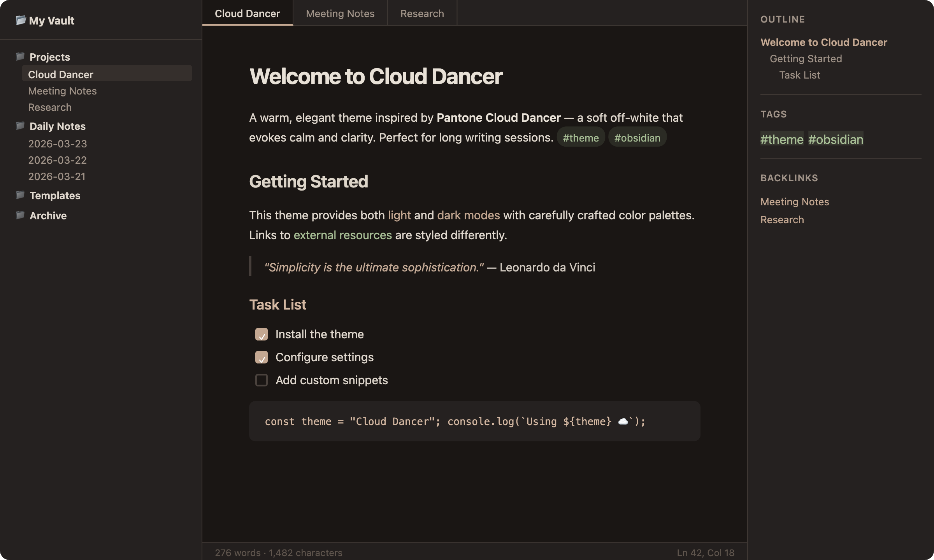Switch to the Cloud Dancer tab
Viewport: 934px width, 560px height.
248,13
